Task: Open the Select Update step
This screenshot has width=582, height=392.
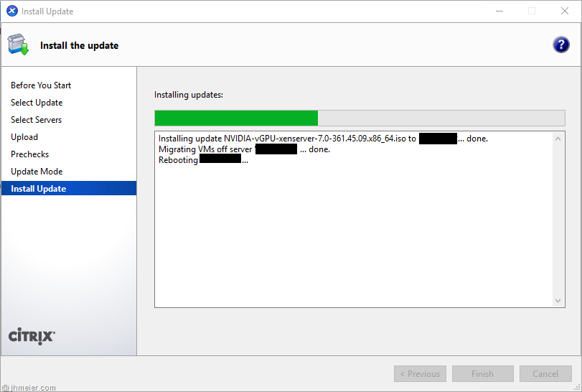Action: (37, 103)
